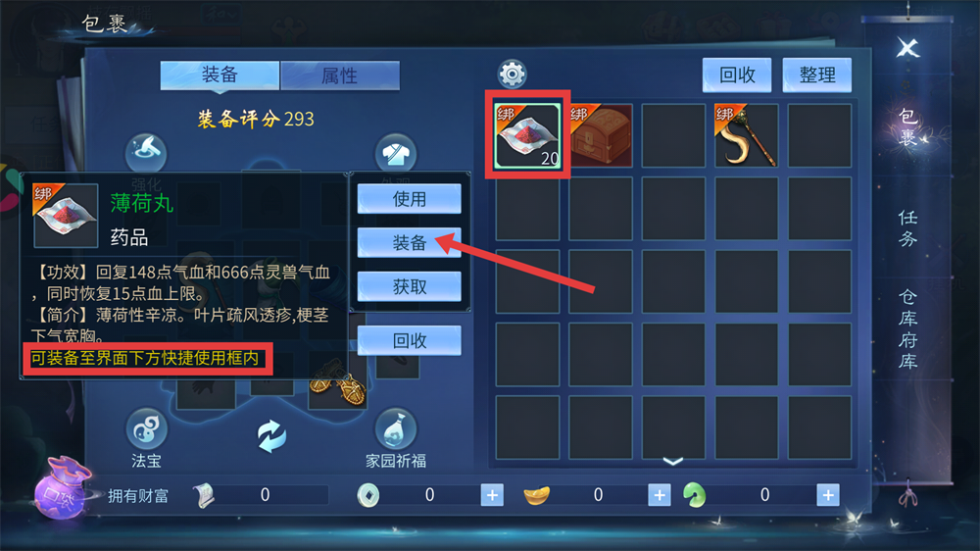Switch to the 属性 tab

pos(340,75)
